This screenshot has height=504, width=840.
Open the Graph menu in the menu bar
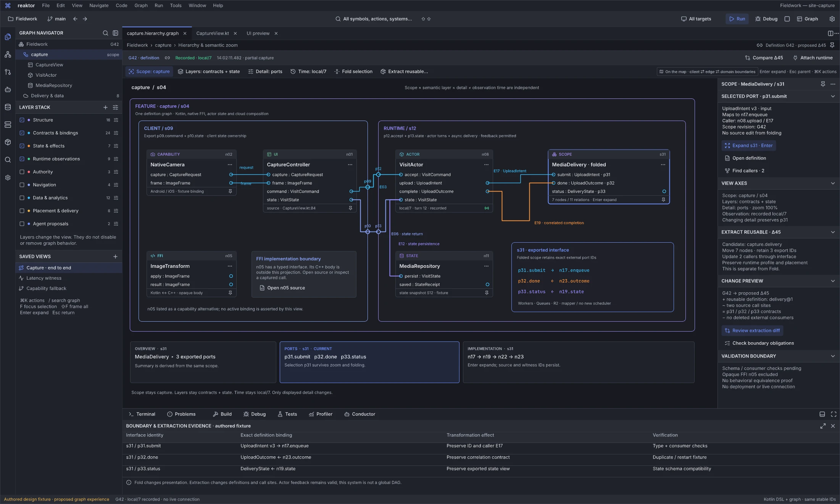[x=141, y=5]
